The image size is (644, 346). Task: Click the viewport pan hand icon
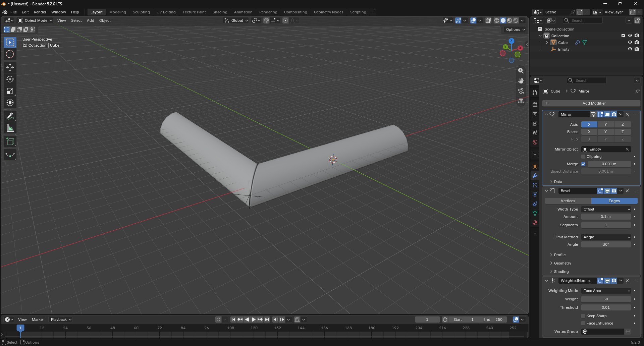point(521,81)
